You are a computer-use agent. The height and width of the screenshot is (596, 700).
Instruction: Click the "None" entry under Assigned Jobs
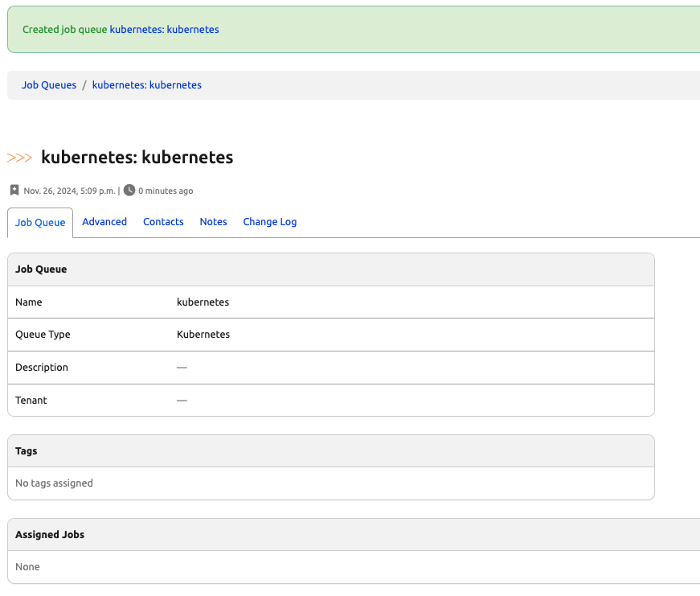point(27,567)
